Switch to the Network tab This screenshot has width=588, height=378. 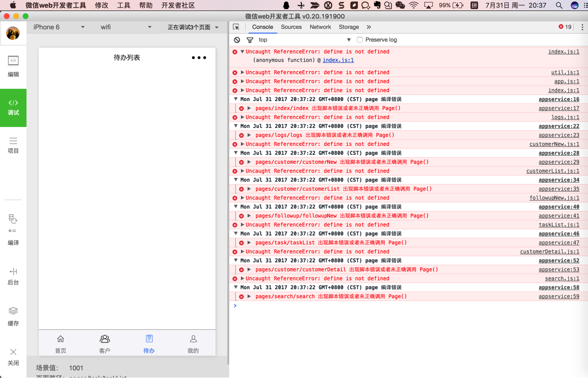pos(320,27)
